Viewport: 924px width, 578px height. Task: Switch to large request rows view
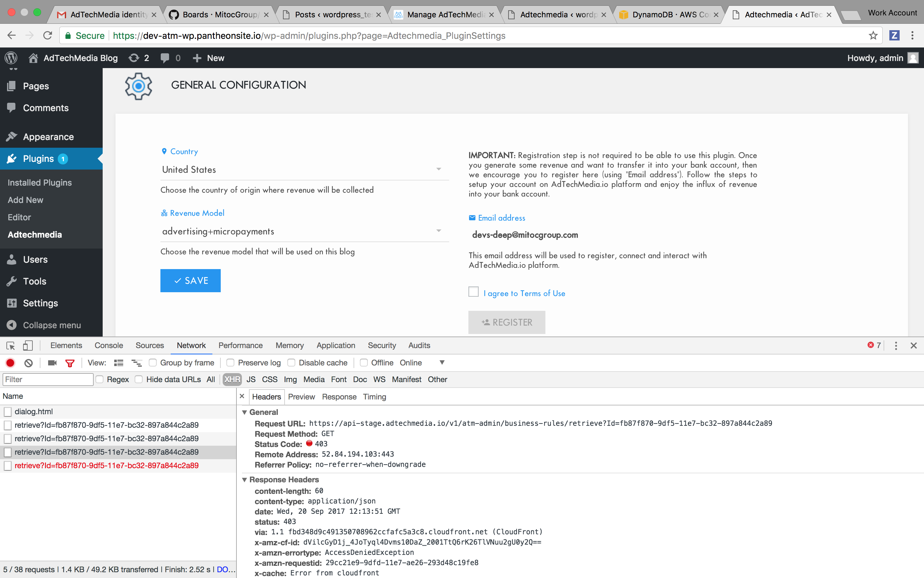pyautogui.click(x=119, y=363)
